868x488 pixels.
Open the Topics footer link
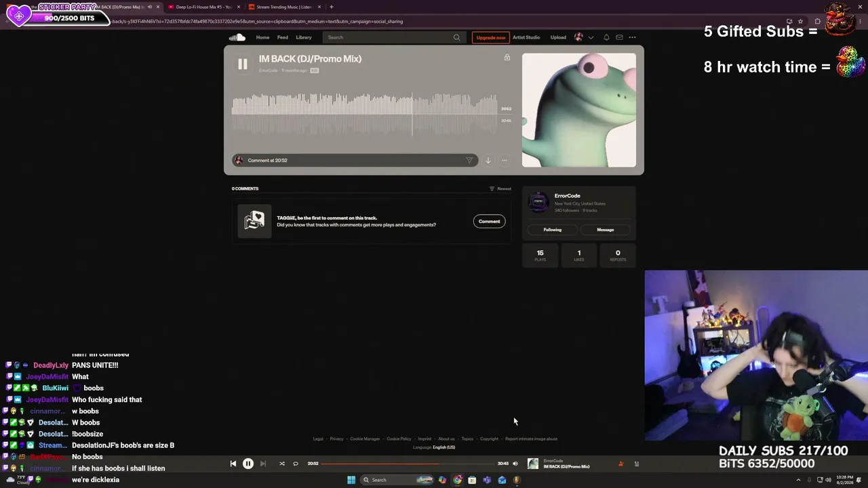pyautogui.click(x=467, y=439)
